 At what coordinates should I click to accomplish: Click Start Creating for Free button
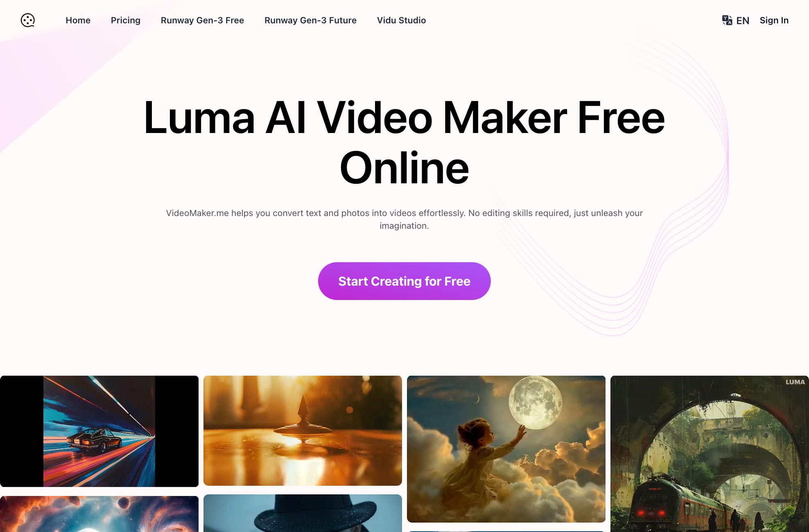[404, 281]
